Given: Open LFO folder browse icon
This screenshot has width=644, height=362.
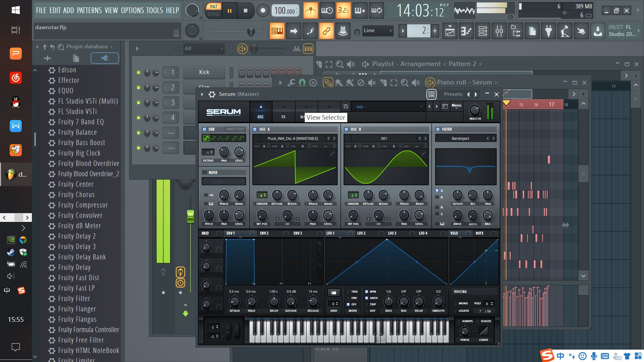Looking at the screenshot, I should tap(334, 293).
